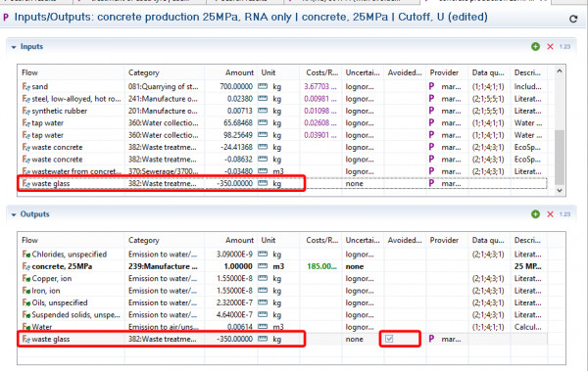Image resolution: width=588 pixels, height=371 pixels.
Task: Click unit ruler icon in sand row
Action: [x=263, y=86]
